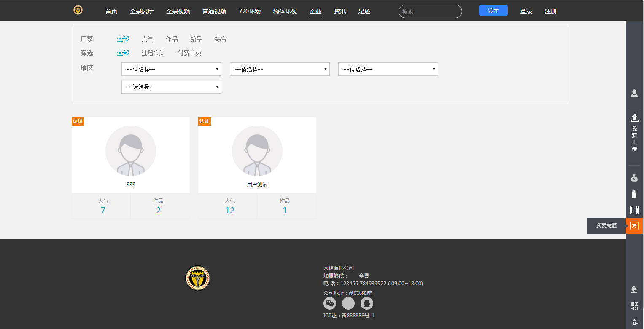Select 全部 in the 厂家 filter row

pos(123,39)
